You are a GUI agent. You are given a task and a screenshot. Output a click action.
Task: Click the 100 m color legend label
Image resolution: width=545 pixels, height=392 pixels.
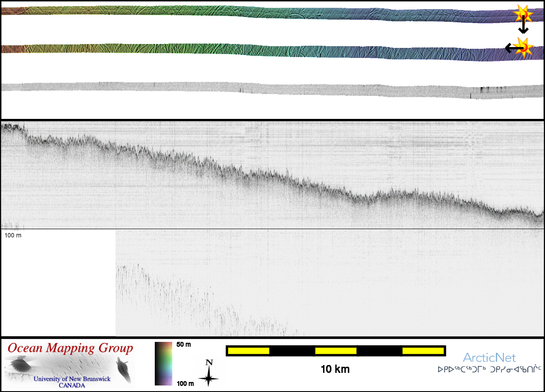point(185,384)
